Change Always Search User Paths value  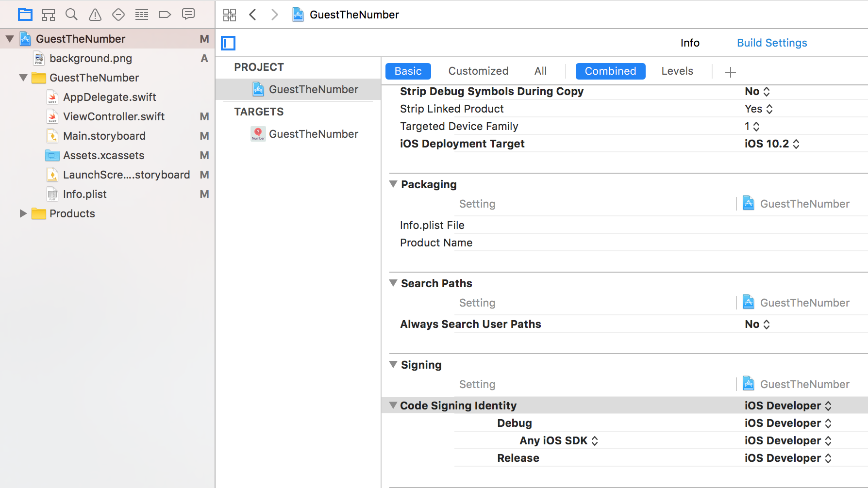tap(757, 324)
